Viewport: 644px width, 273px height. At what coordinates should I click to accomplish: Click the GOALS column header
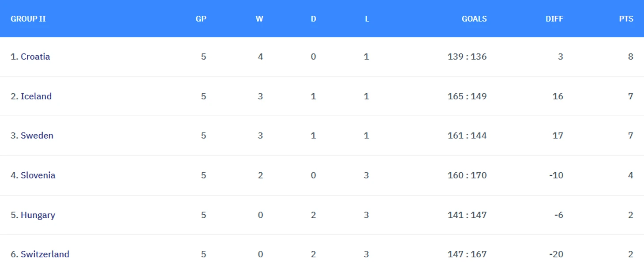coord(474,19)
